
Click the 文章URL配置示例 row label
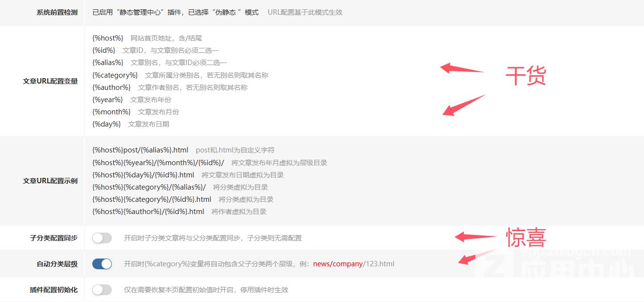(x=50, y=181)
